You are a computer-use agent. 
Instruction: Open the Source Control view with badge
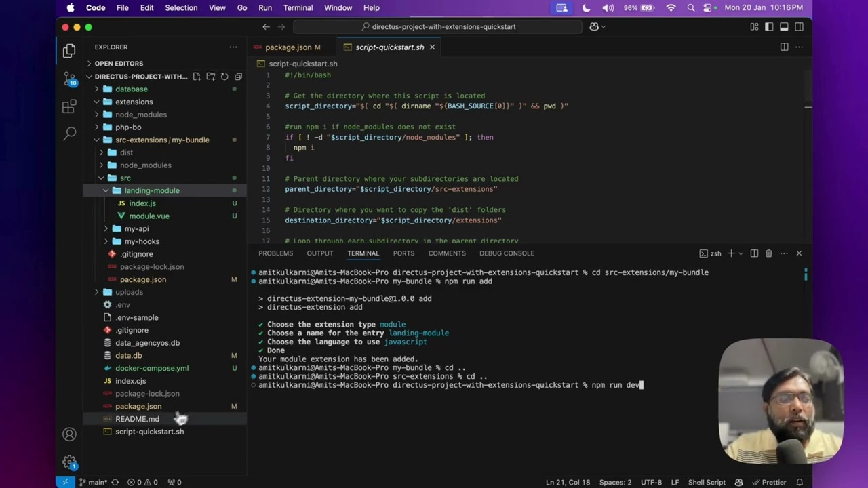69,79
